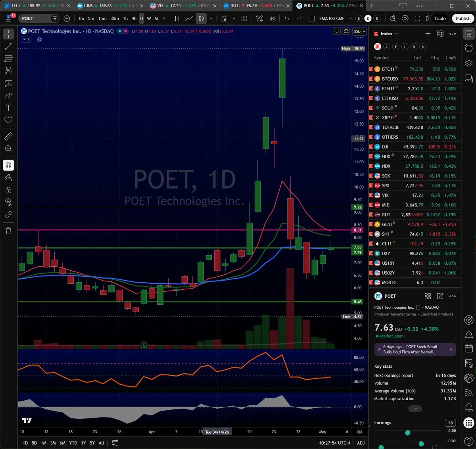Select the W weekly interval

click(149, 19)
